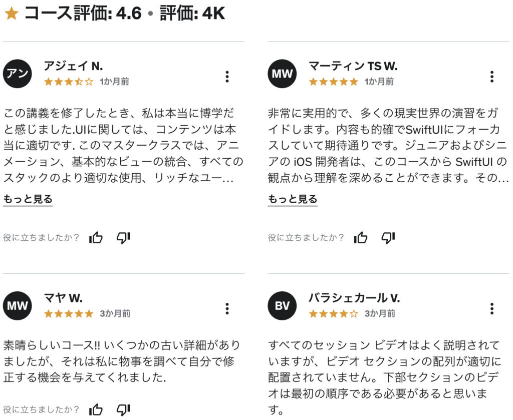Screen dimensions: 513x420
Task: Mark マーティン TS W.'s review as not helpful
Action: tap(388, 238)
